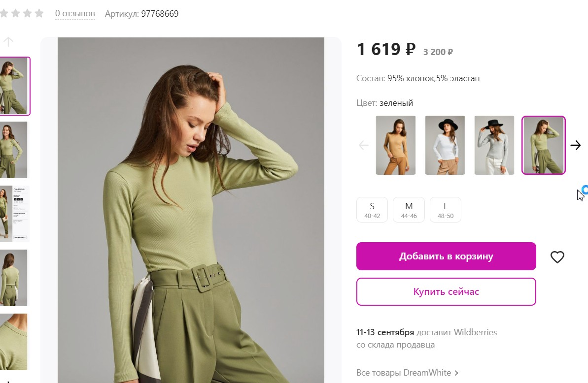Image resolution: width=588 pixels, height=383 pixels.
Task: Select the white top with black hat variant
Action: click(x=445, y=145)
